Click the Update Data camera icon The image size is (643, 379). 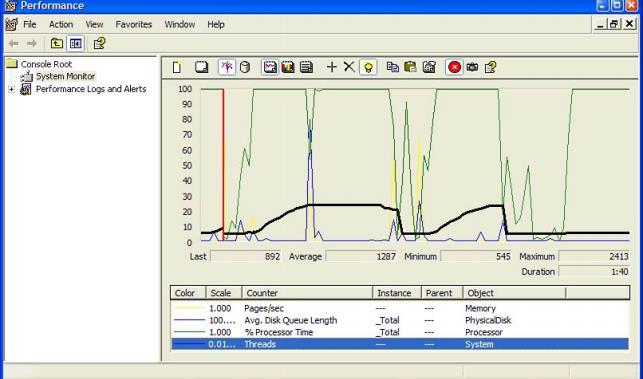pos(472,67)
